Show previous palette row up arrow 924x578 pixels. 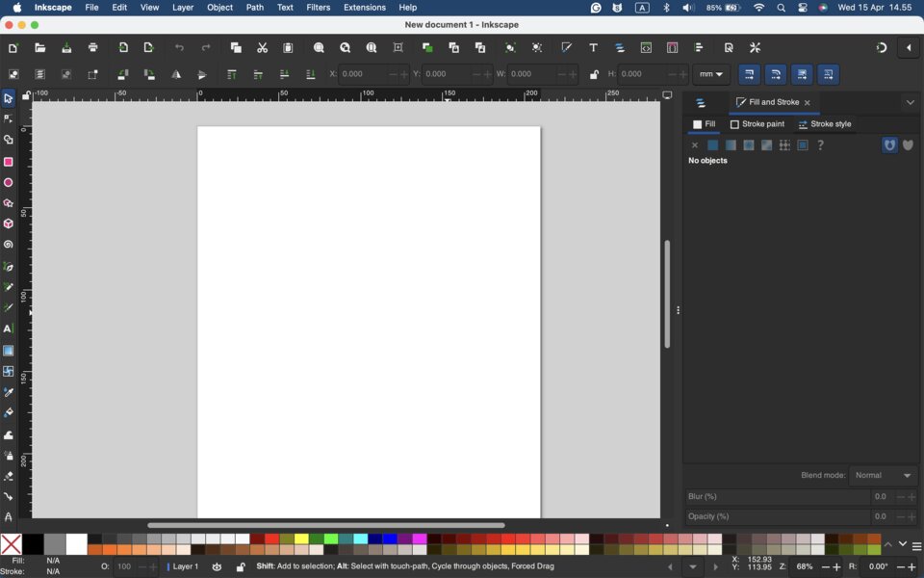888,543
